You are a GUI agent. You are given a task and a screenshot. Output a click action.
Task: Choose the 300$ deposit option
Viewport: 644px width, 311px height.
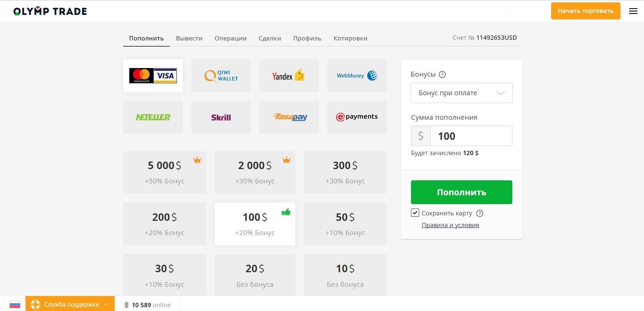point(345,173)
